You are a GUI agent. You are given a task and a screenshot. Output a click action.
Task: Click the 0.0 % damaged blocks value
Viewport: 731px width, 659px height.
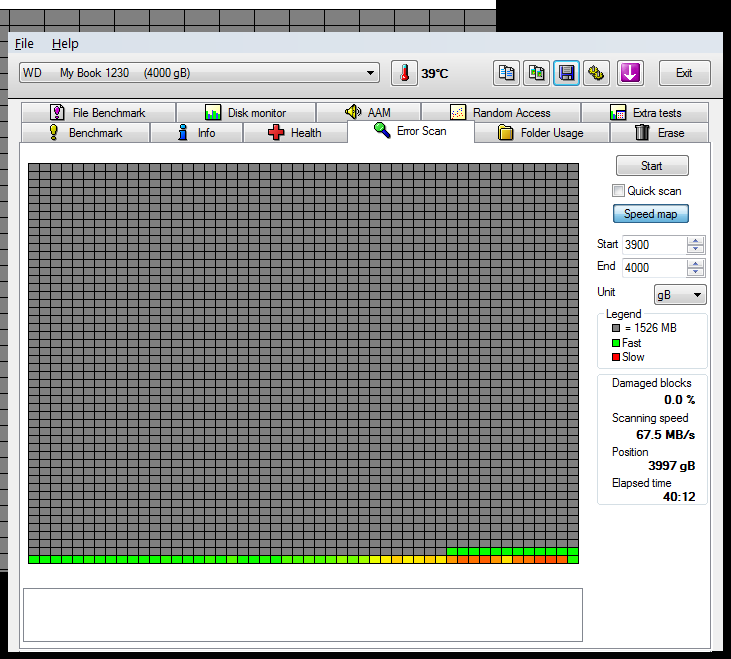(679, 400)
